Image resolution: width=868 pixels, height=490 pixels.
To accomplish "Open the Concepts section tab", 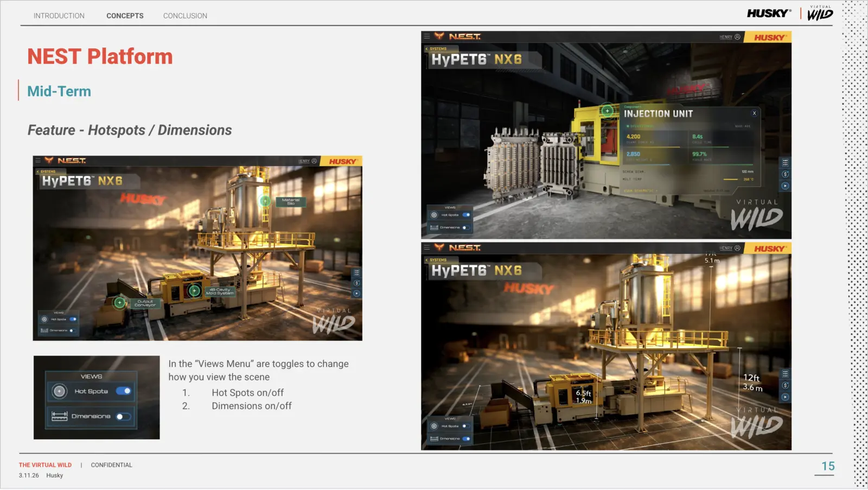I will 125,16.
